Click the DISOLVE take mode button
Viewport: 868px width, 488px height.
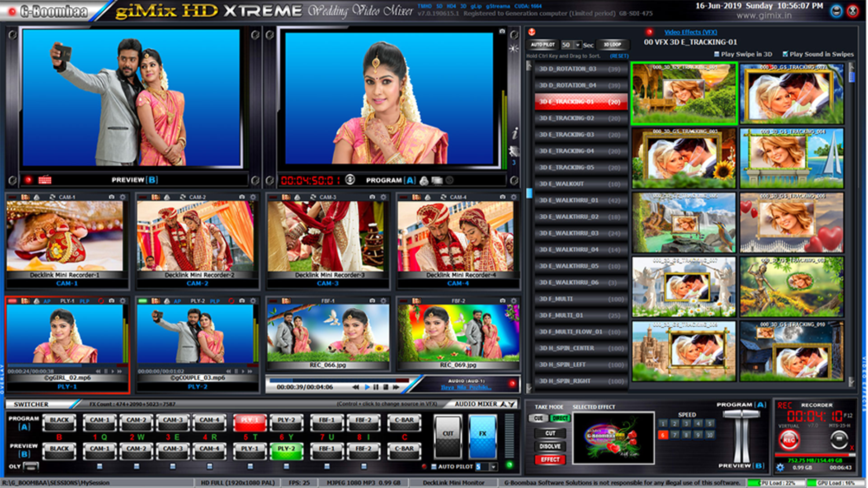pyautogui.click(x=550, y=446)
